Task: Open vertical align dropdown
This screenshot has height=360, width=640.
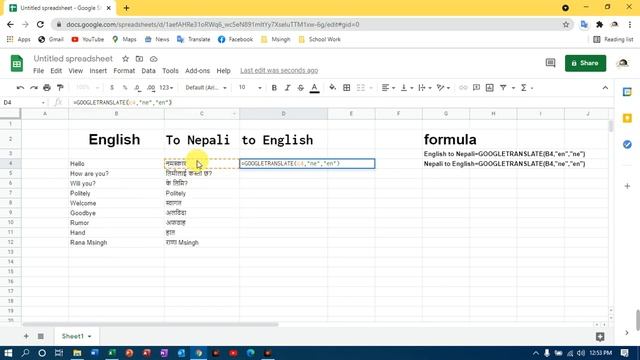Action: click(407, 88)
